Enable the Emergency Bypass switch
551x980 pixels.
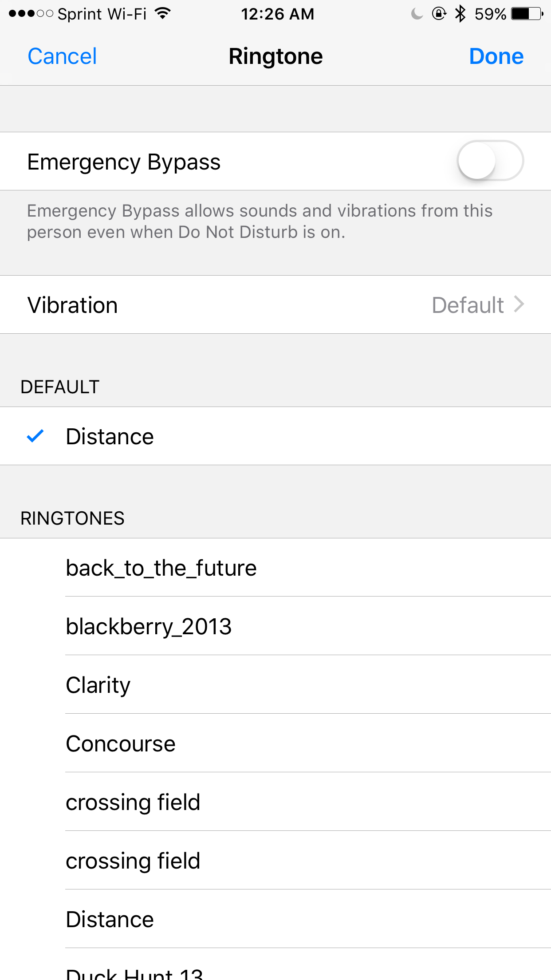click(490, 161)
